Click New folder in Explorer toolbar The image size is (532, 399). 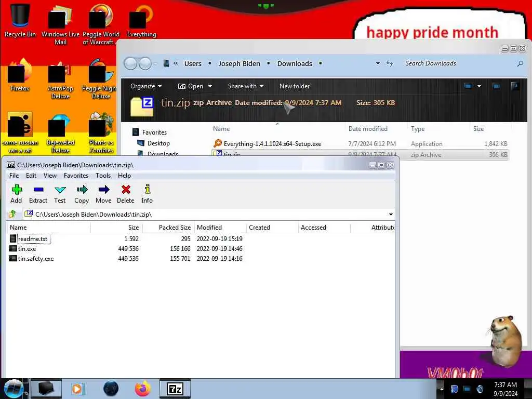coord(295,86)
